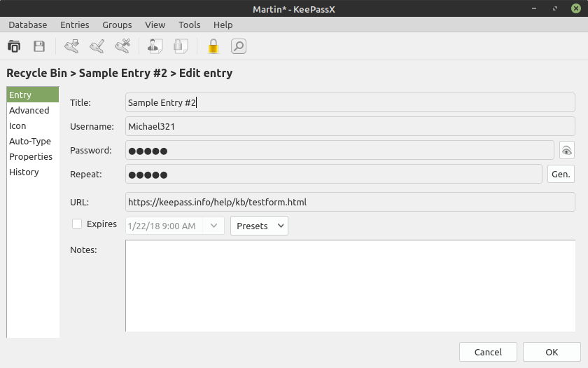The height and width of the screenshot is (368, 588).
Task: Click inside the Notes text area
Action: (350, 286)
